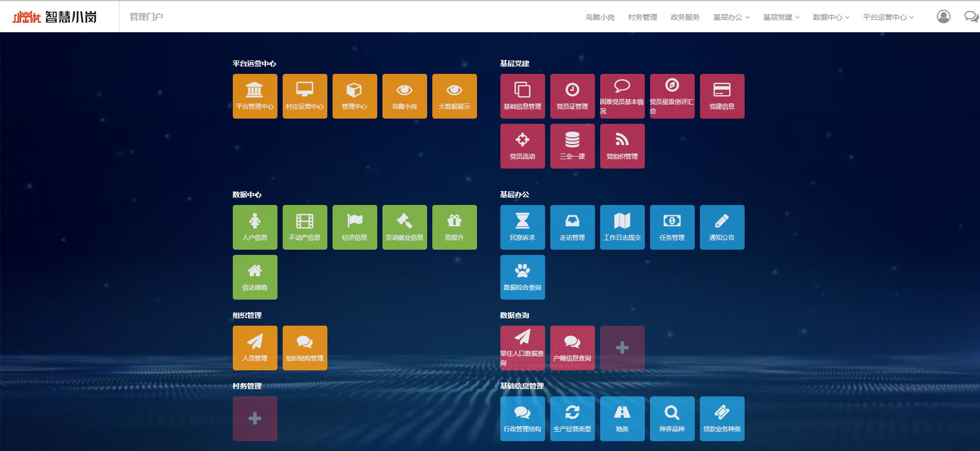Viewport: 980px width, 451px height.
Task: Click the 村庄运营中心 monitor icon
Action: pos(304,89)
